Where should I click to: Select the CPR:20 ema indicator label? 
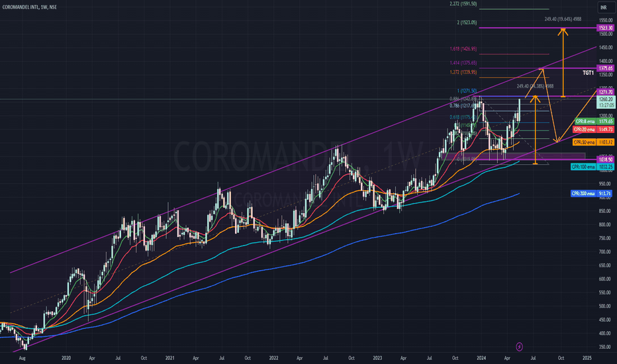pyautogui.click(x=585, y=130)
